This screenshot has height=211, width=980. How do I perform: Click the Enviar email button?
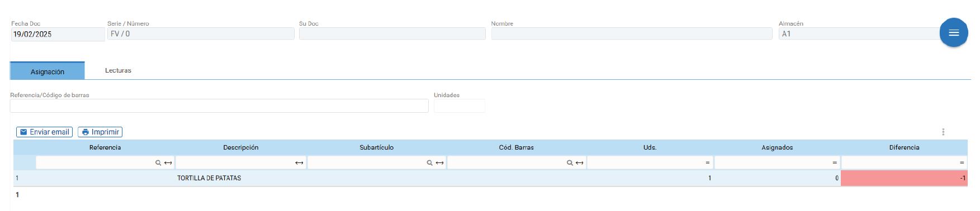tap(44, 132)
